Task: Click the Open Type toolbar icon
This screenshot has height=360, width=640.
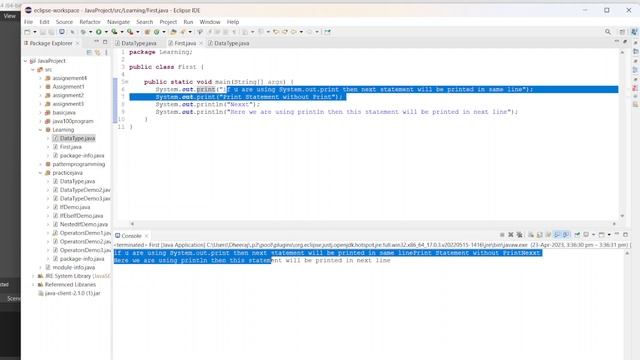Action: pos(173,32)
